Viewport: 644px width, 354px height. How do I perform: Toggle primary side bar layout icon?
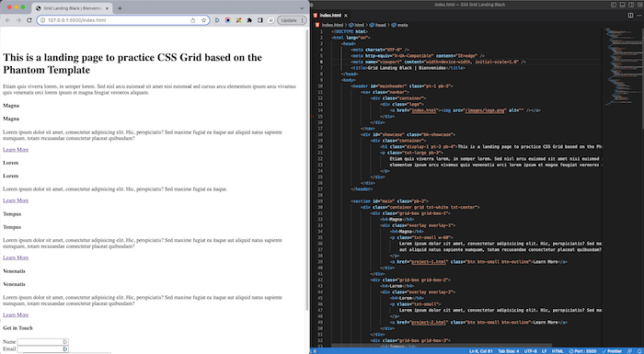tap(614, 5)
